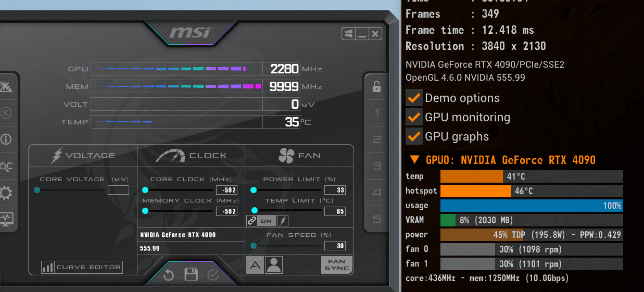
Task: Click the profile lock icon
Action: tap(376, 86)
